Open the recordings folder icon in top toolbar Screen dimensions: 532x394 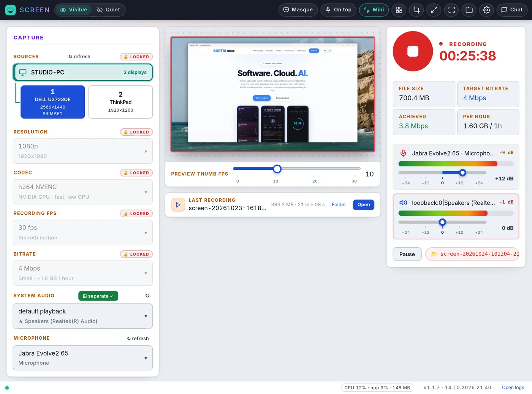point(469,10)
